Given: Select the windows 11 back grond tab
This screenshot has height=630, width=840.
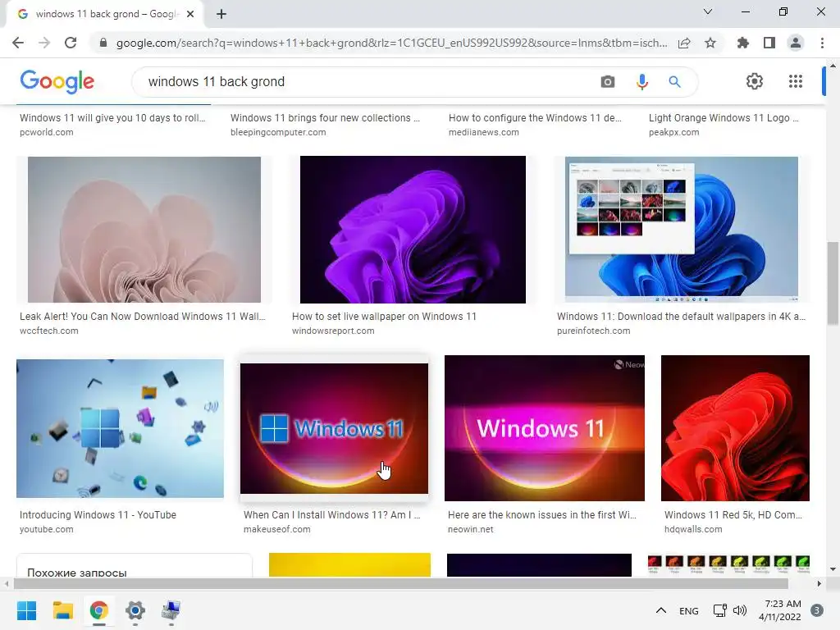Looking at the screenshot, I should (x=105, y=14).
